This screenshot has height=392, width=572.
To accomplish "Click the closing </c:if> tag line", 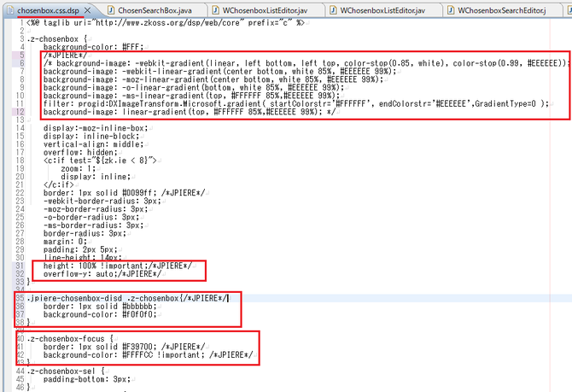I will tap(58, 184).
